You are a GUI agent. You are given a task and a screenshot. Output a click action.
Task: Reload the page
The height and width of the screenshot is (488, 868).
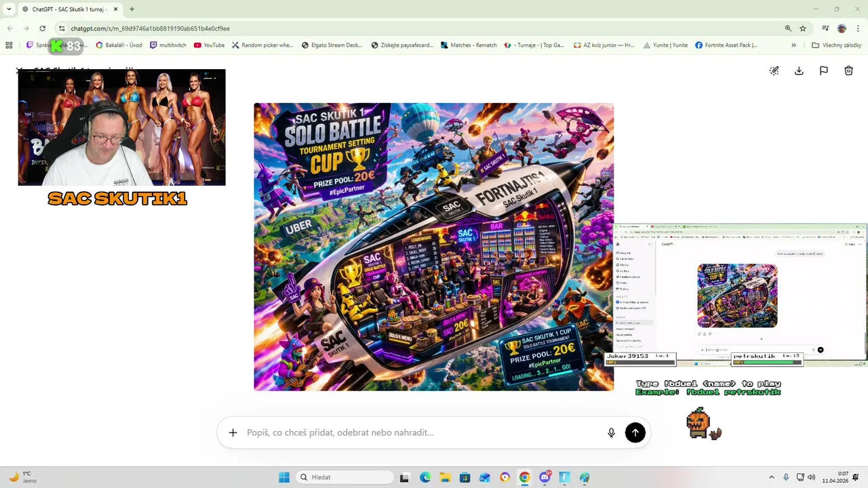[42, 28]
